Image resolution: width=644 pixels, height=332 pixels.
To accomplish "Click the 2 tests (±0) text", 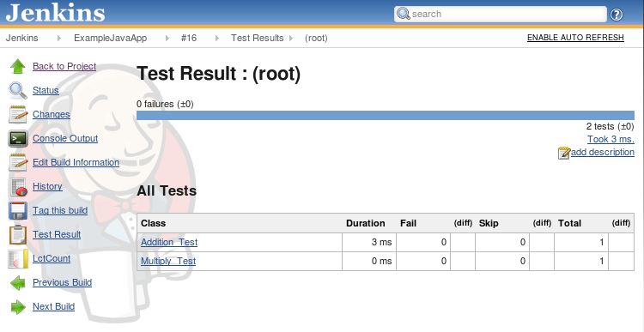I will pyautogui.click(x=611, y=126).
